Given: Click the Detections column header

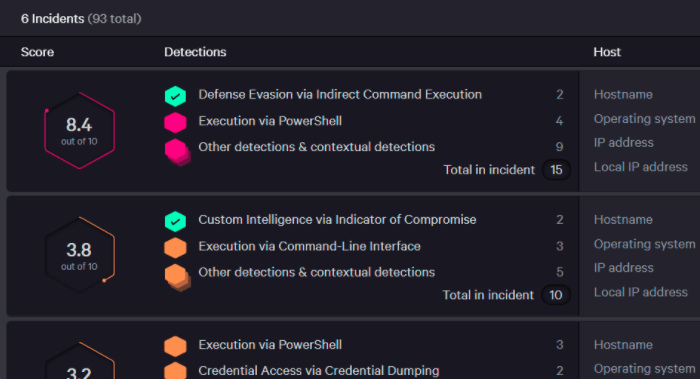Looking at the screenshot, I should pos(195,52).
